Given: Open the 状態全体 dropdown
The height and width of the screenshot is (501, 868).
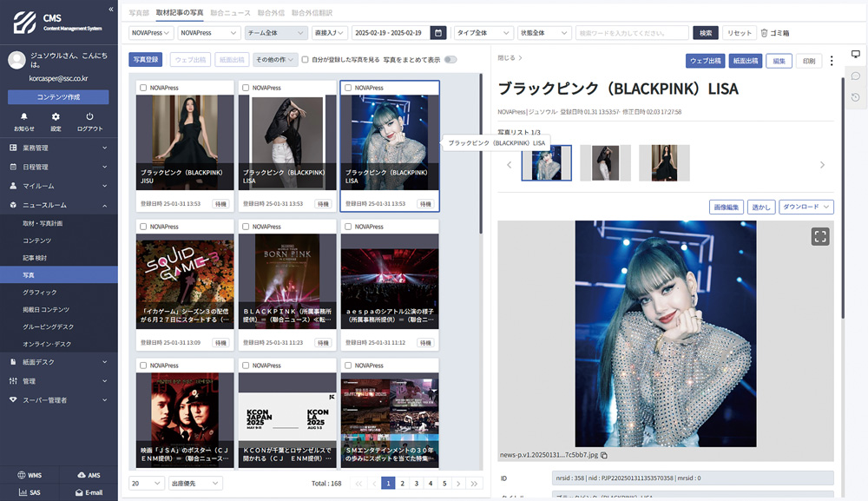Looking at the screenshot, I should pos(543,33).
